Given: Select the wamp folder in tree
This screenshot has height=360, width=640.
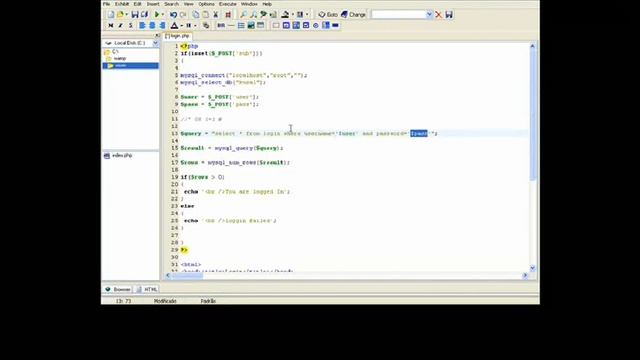Looking at the screenshot, I should pyautogui.click(x=120, y=58).
